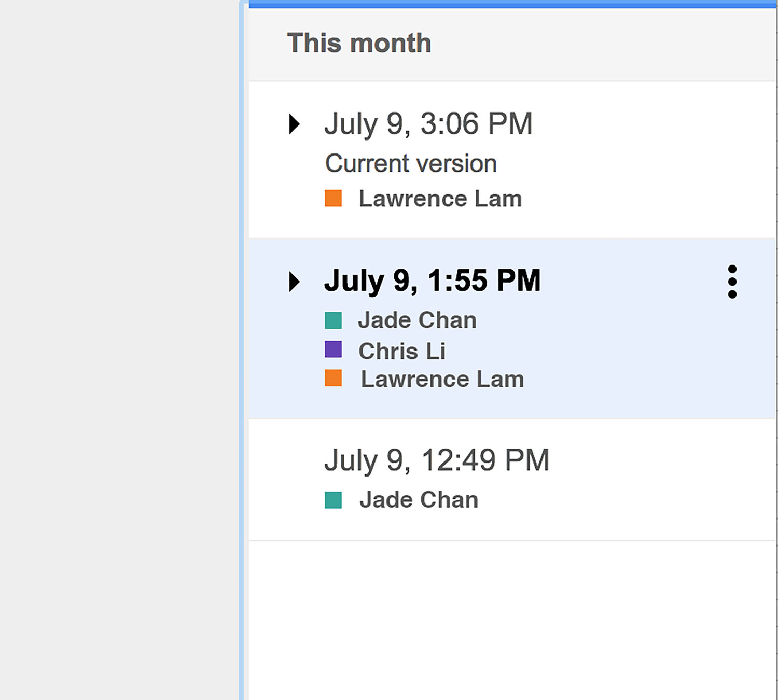Click empty area below version list
Image resolution: width=778 pixels, height=700 pixels.
[x=512, y=620]
